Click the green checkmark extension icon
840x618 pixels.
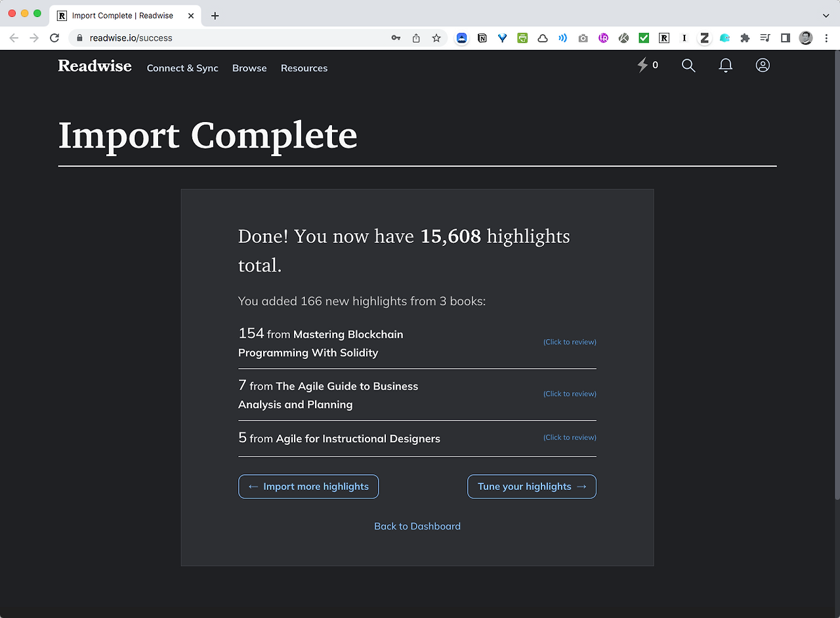tap(644, 38)
